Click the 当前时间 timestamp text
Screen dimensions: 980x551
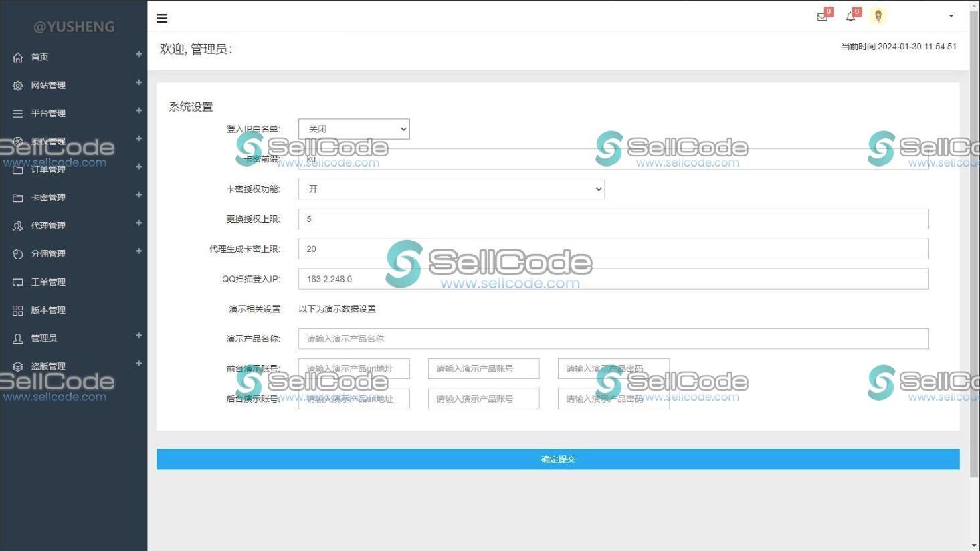point(898,47)
